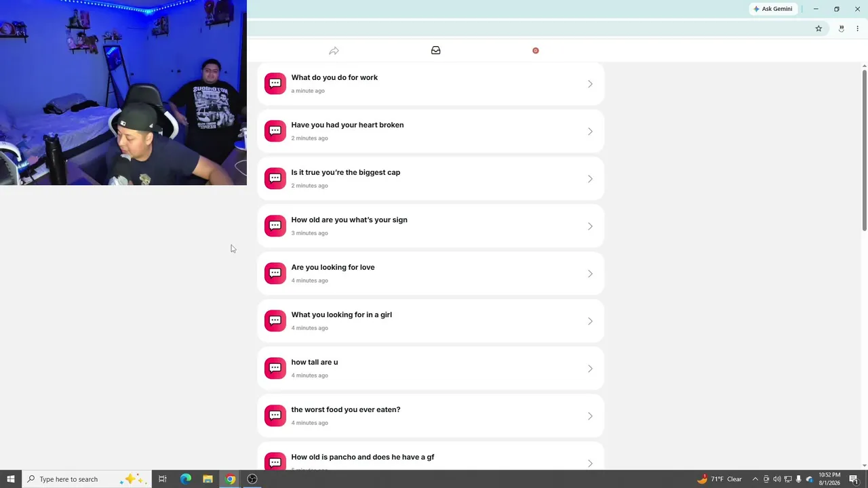Click the microphone tray icon
This screenshot has height=488, width=868.
pos(799,479)
